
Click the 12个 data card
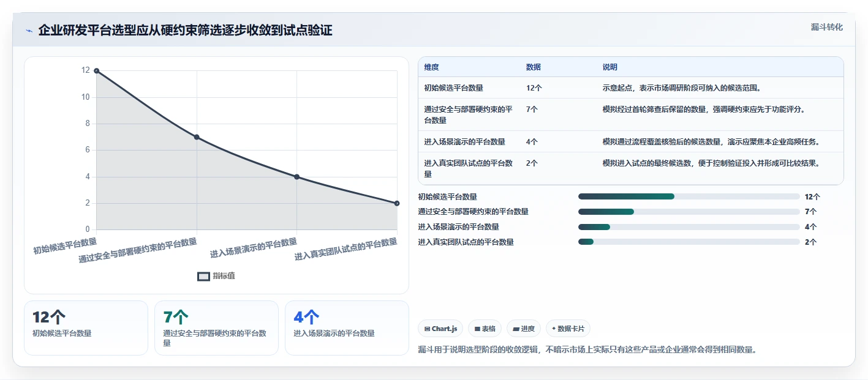point(86,328)
